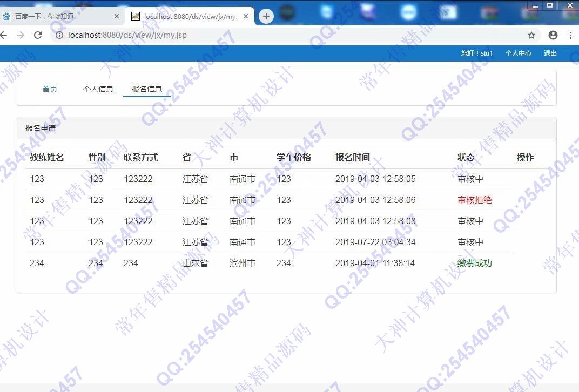Image resolution: width=579 pixels, height=392 pixels.
Task: Open the browser three-dot menu
Action: [x=570, y=35]
